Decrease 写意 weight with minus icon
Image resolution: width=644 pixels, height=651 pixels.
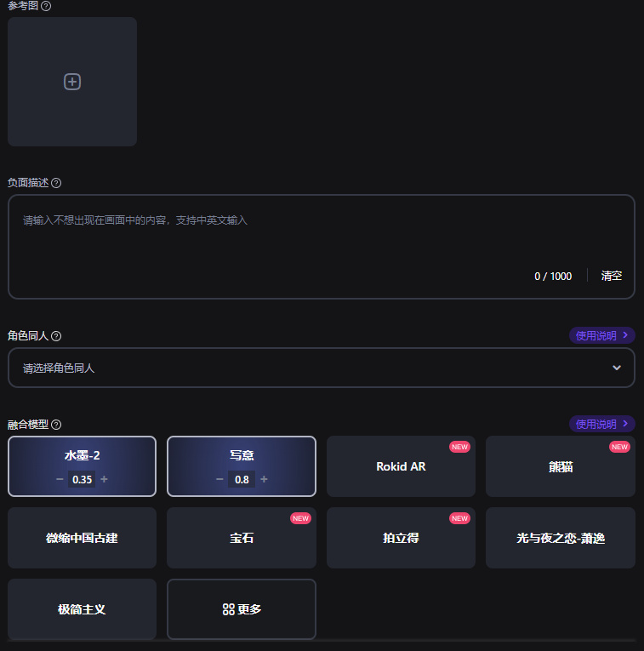219,479
